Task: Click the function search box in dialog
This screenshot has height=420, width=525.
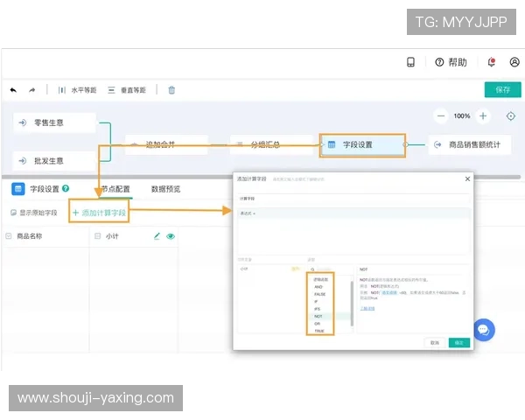Action: 330,269
